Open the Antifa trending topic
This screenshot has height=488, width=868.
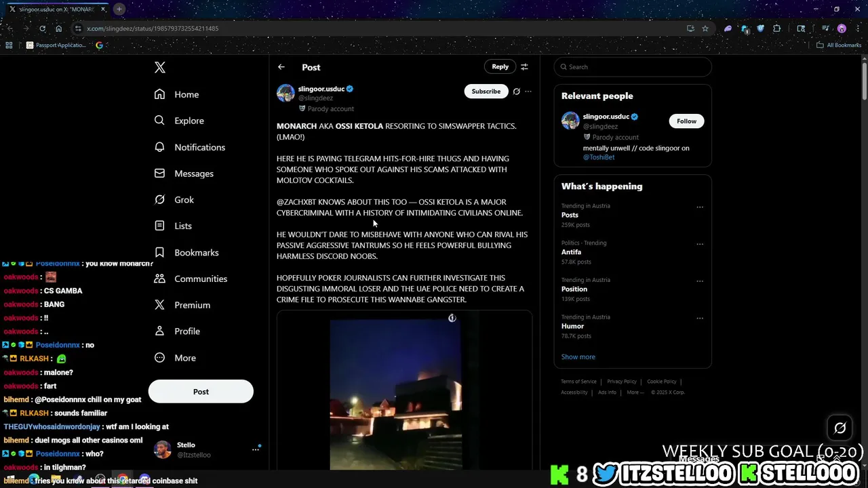pyautogui.click(x=571, y=252)
